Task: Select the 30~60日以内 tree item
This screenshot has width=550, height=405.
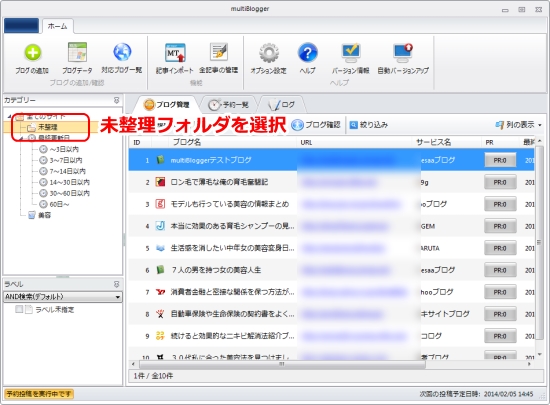Action: point(65,193)
